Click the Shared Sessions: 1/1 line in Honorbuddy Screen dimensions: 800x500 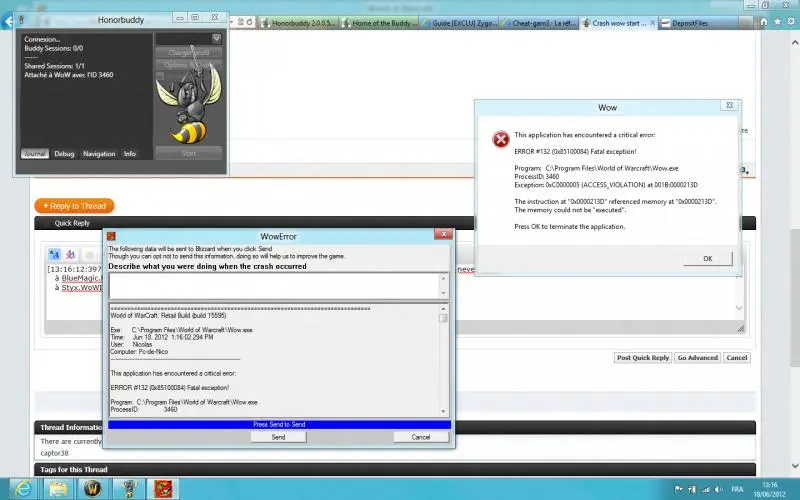(x=55, y=66)
